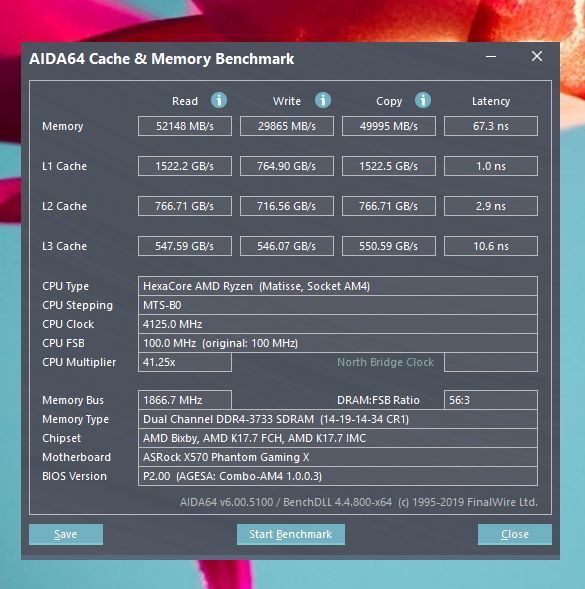Select L1 Cache copy value 1522.5 GB/s

click(x=389, y=166)
